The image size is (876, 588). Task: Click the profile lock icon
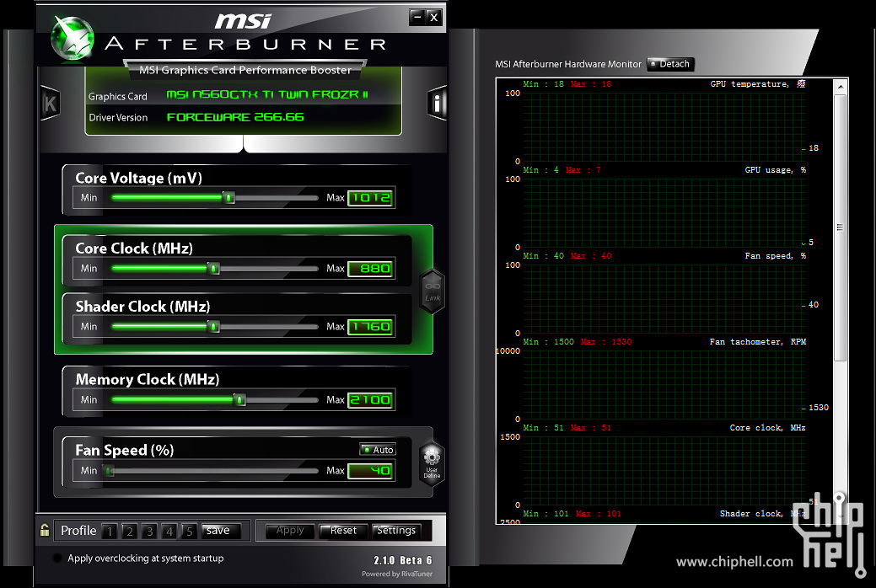click(x=45, y=530)
